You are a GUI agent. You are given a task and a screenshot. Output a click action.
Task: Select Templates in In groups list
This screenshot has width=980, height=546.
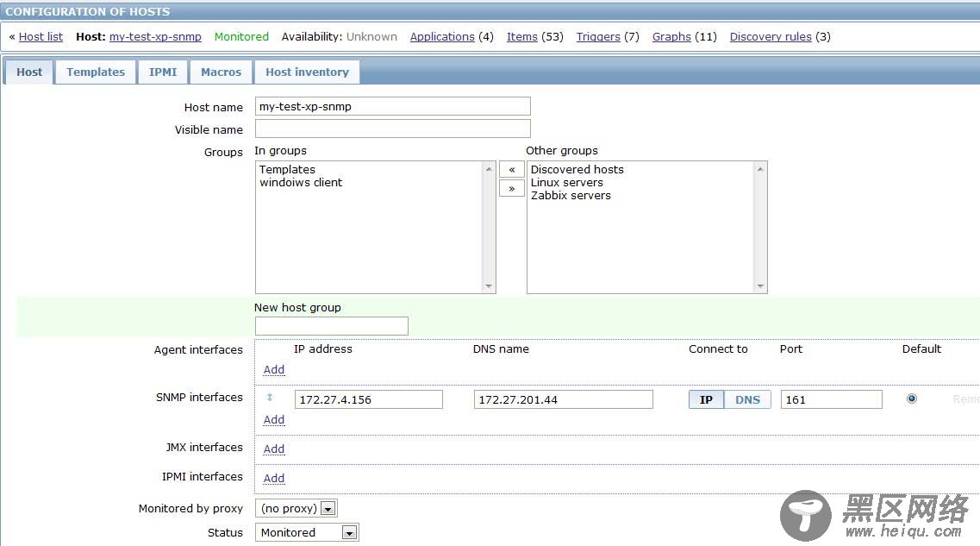point(287,169)
